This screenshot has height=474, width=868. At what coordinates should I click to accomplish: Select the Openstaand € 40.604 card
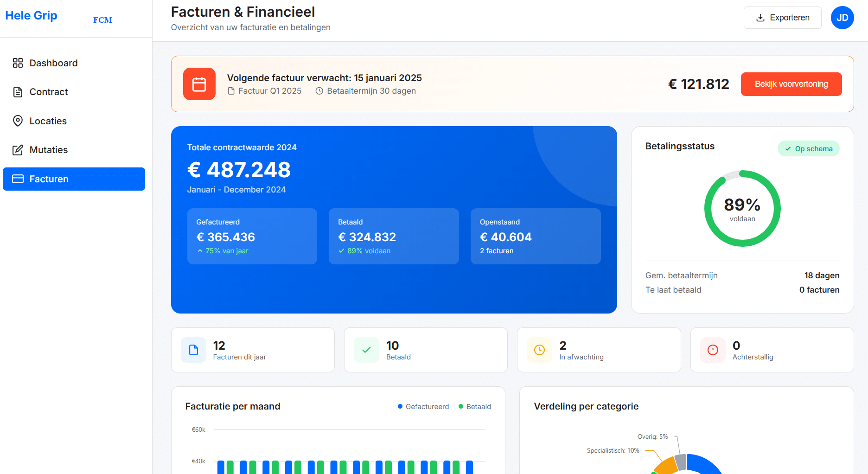point(535,236)
